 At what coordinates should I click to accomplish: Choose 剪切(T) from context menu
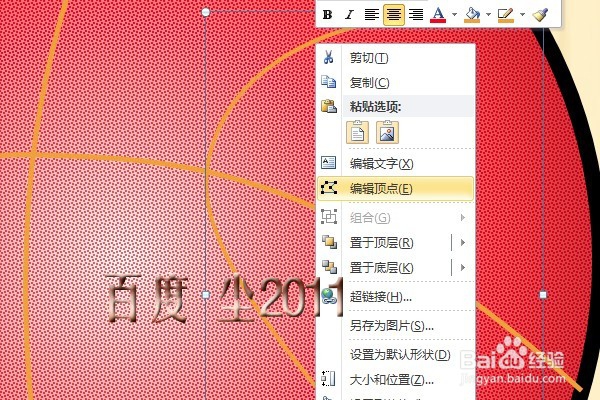point(369,58)
